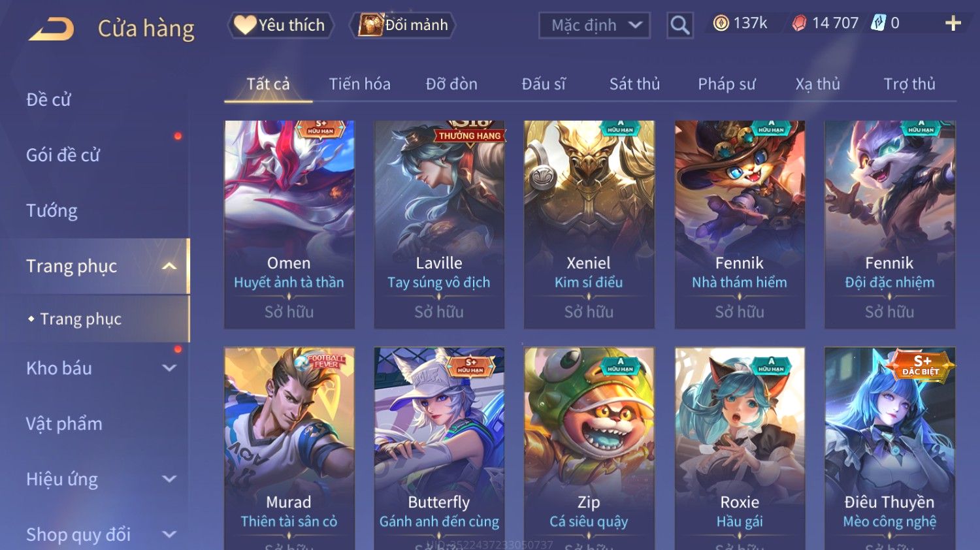Screen dimensions: 980x550
Task: Switch to the Pháp sư tab
Action: tap(727, 84)
